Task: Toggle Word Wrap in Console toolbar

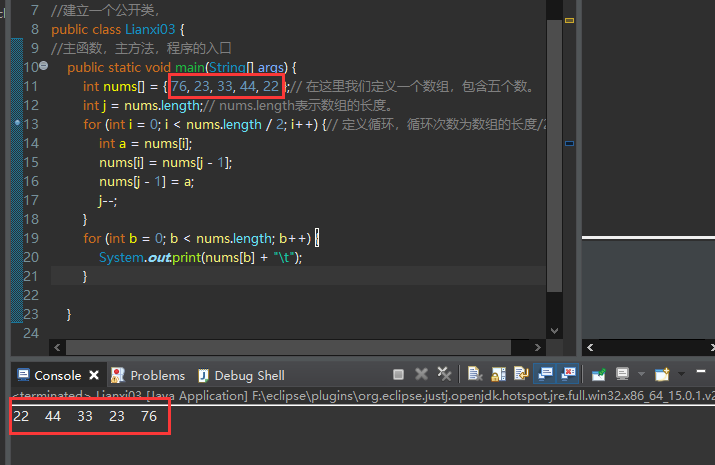Action: pos(521,374)
